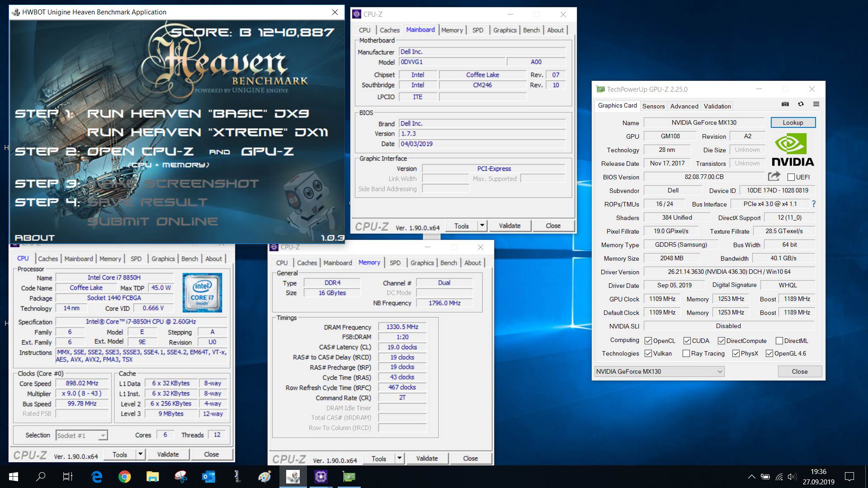Open taskbar search
The height and width of the screenshot is (488, 868).
point(41,477)
